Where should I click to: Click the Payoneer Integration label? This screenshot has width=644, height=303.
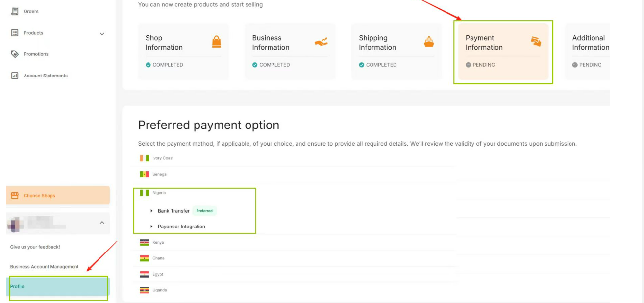pyautogui.click(x=181, y=227)
